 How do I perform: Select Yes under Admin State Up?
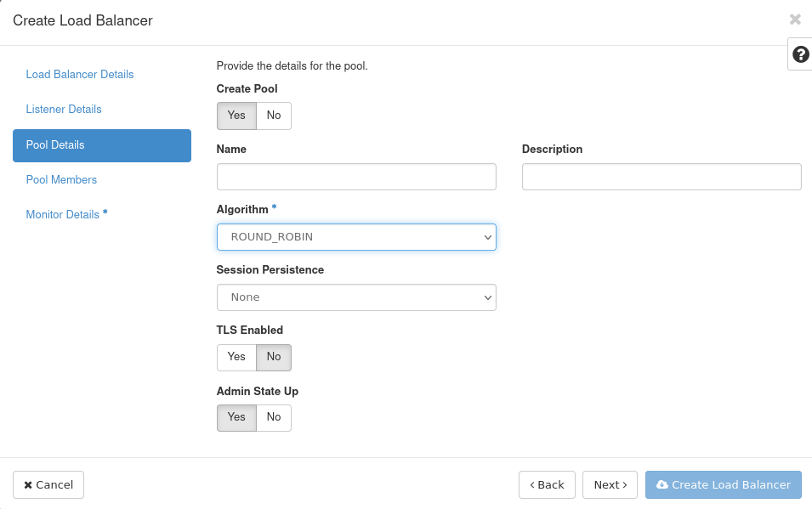236,417
